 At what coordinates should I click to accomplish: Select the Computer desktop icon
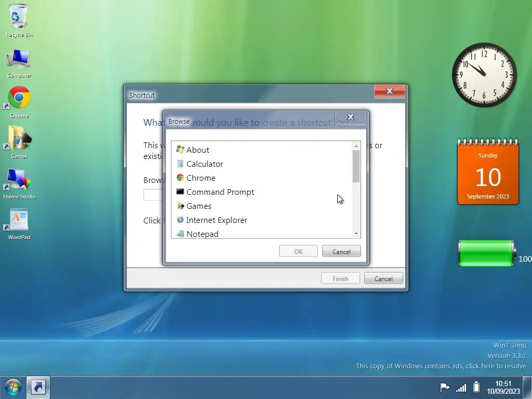tap(19, 63)
